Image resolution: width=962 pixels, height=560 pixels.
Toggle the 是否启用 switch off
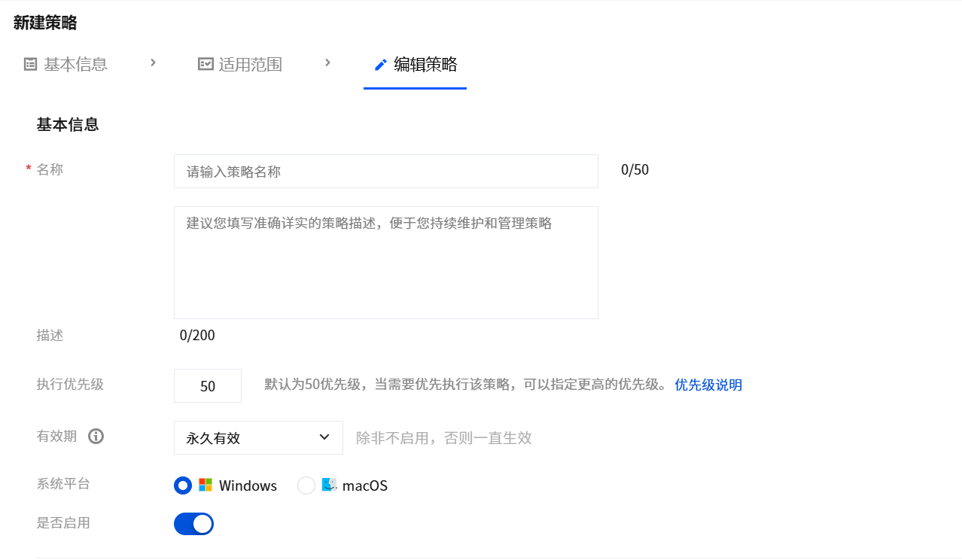tap(193, 524)
